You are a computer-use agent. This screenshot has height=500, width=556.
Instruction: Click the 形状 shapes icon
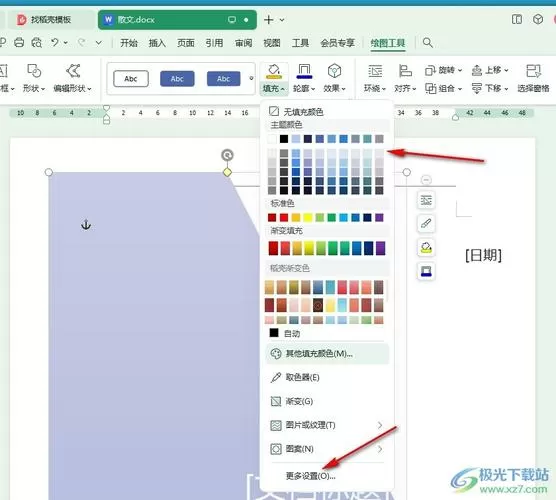click(34, 71)
